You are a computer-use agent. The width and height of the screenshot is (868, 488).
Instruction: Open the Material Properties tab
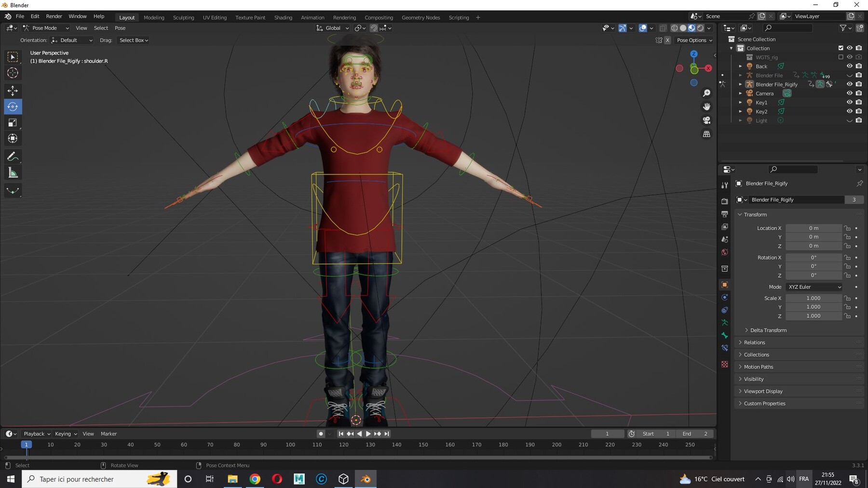pyautogui.click(x=725, y=365)
